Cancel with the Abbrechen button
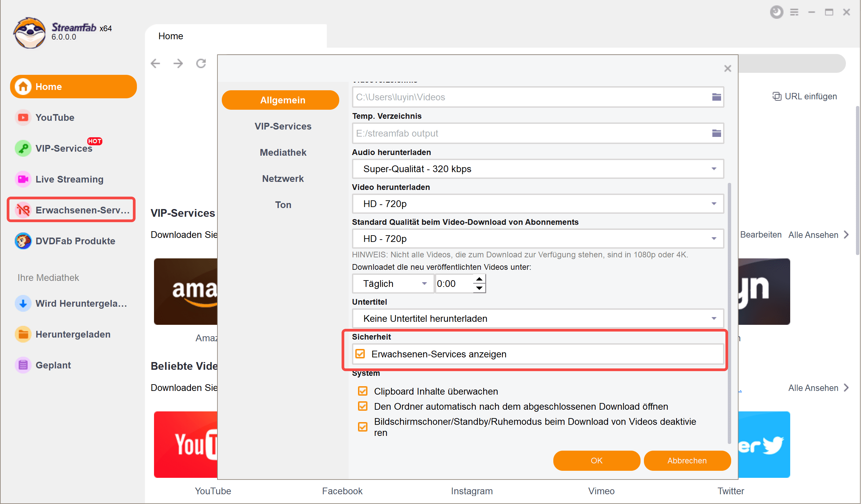861x504 pixels. [x=687, y=461]
